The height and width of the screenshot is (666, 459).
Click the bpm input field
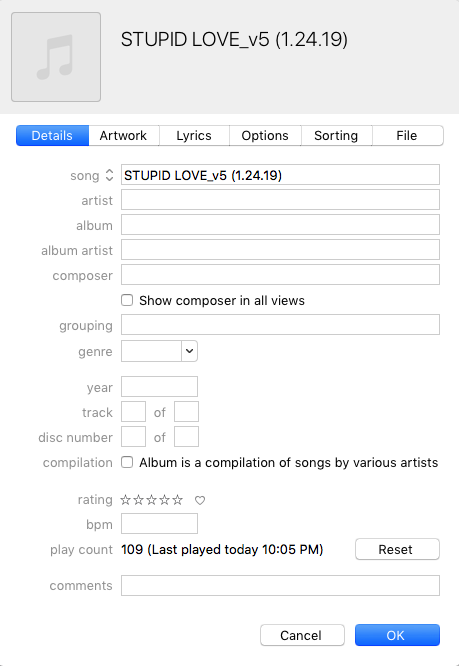point(159,524)
